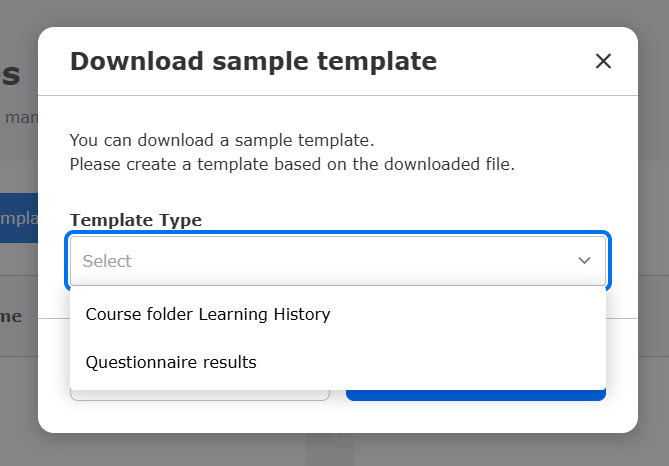Click the large page heading behind the dialog
Viewport: 669px width, 466px height.
10,75
